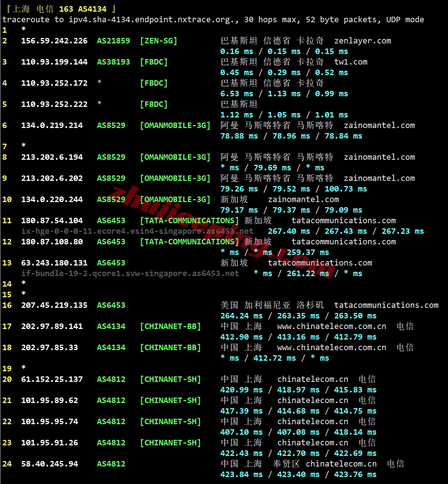Viewport: 448px width, 484px height.
Task: Click IP 134.0.220.244 on hop 10
Action: coord(52,200)
